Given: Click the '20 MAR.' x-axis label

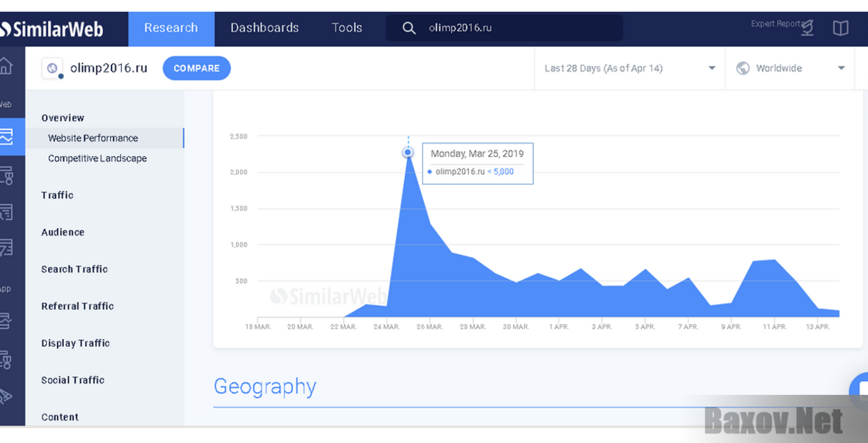Looking at the screenshot, I should click(x=301, y=327).
